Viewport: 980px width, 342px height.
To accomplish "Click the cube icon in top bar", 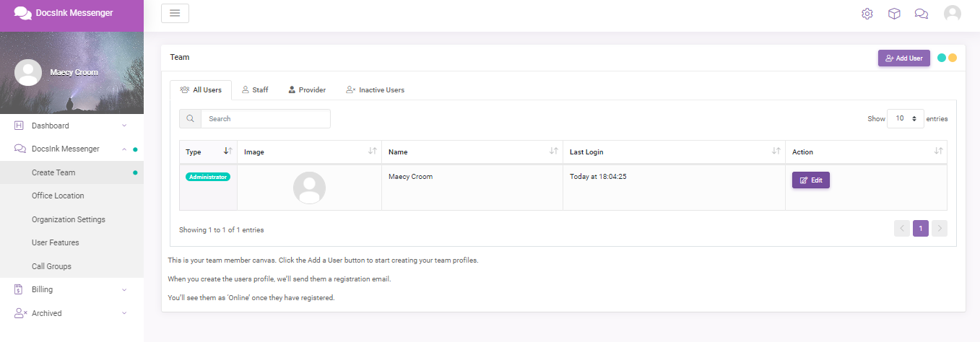I will (x=894, y=14).
